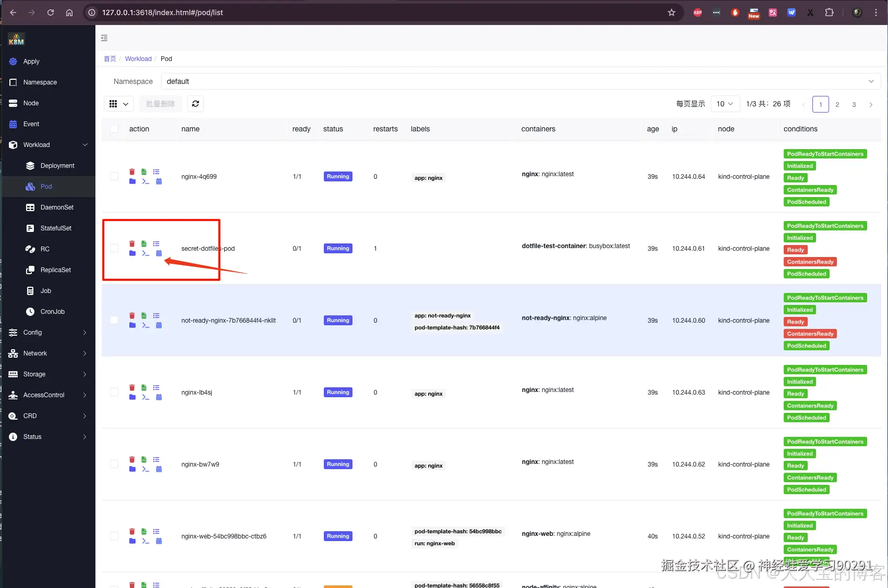Click the 批量删除 batch delete button
This screenshot has height=588, width=888.
click(x=161, y=104)
